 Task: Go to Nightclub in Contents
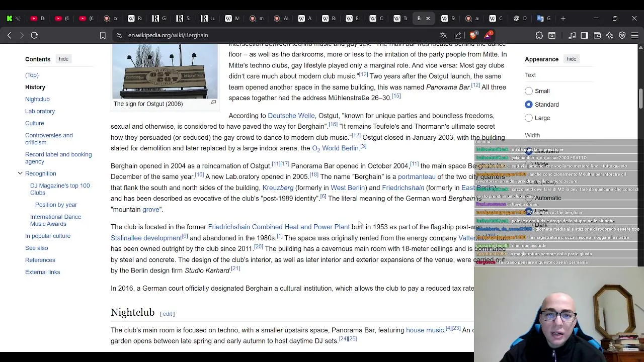[x=37, y=99]
